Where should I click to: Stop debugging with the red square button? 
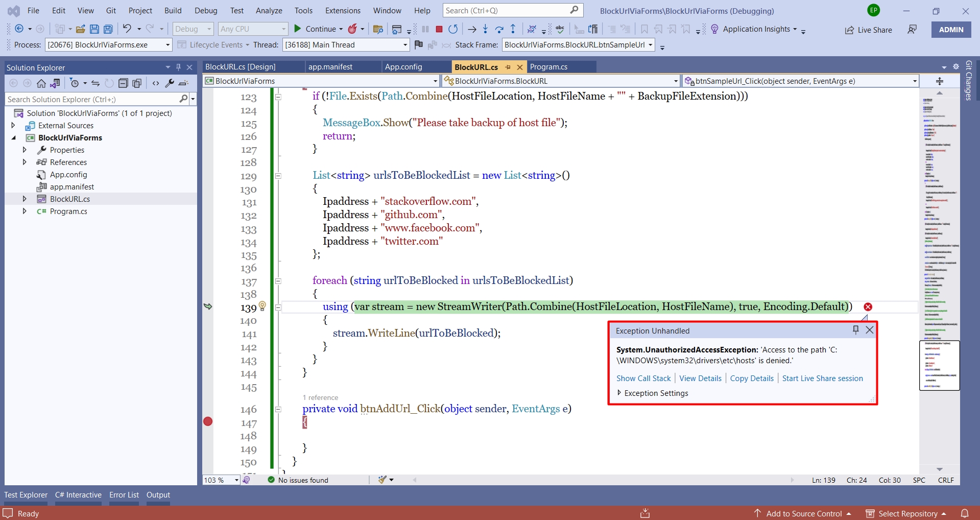point(439,29)
